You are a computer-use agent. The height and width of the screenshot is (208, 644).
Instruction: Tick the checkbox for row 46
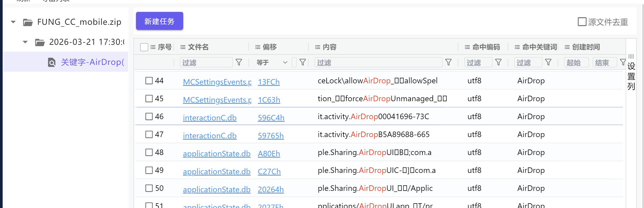point(149,117)
